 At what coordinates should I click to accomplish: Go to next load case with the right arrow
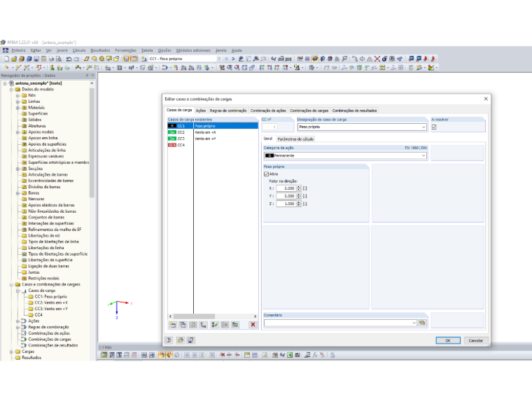click(233, 59)
